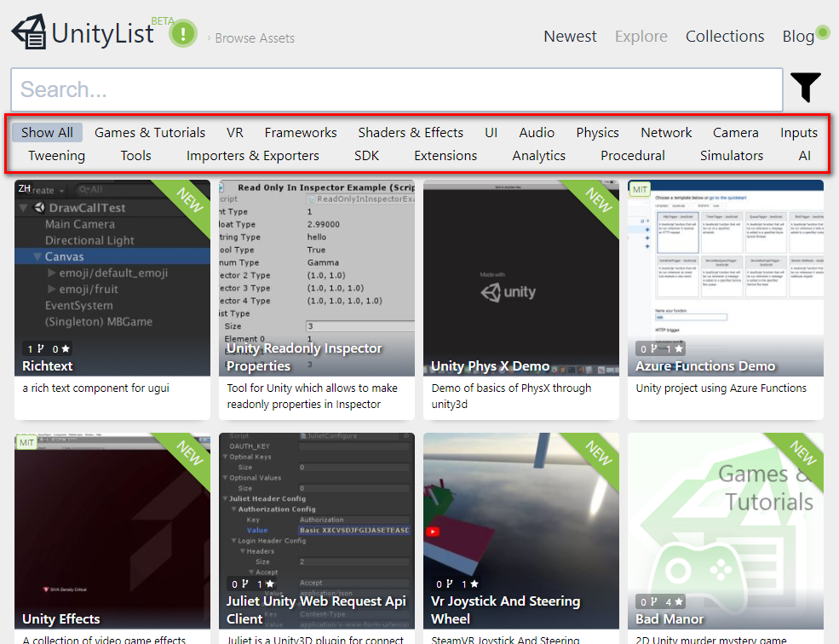The image size is (839, 644).
Task: Click into the Search field
Action: point(396,89)
